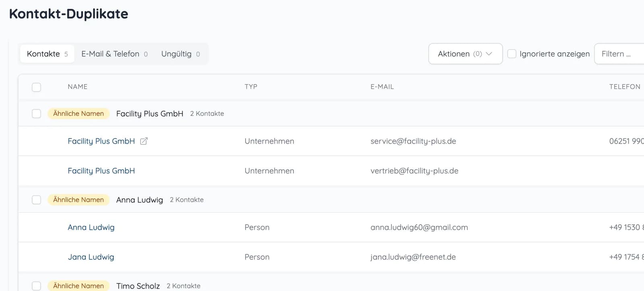
Task: Enable the 'Ignorierte anzeigen' checkbox
Action: pyautogui.click(x=512, y=54)
